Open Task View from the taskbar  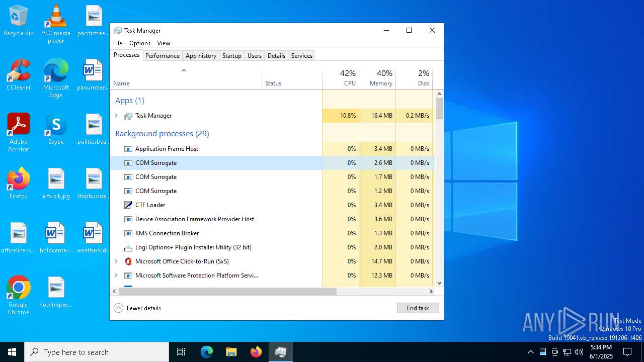(x=181, y=352)
